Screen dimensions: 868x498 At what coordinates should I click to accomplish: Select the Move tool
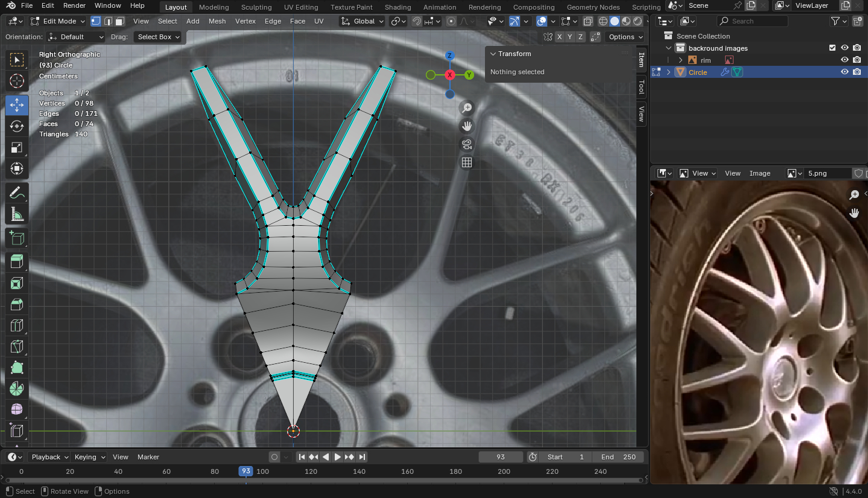point(17,105)
